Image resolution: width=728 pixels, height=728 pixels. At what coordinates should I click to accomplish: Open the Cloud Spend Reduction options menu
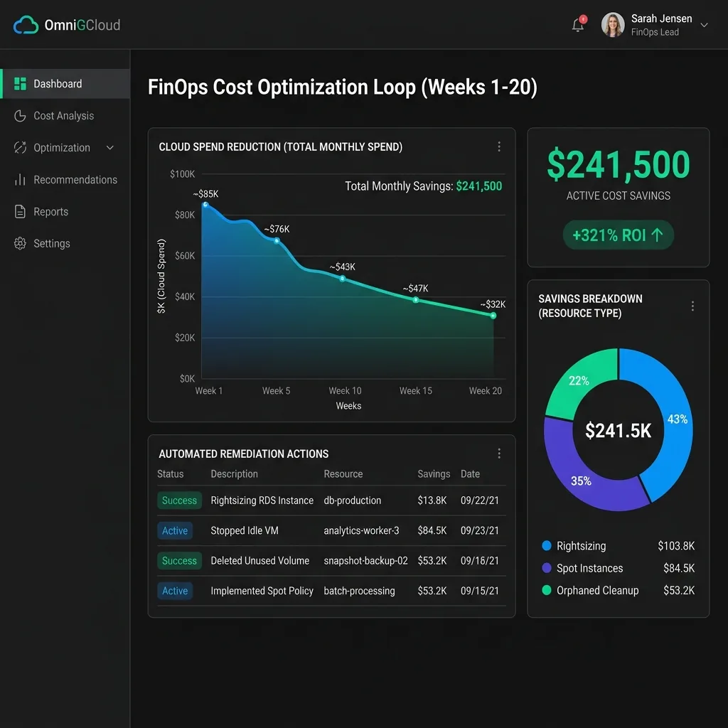[x=499, y=146]
